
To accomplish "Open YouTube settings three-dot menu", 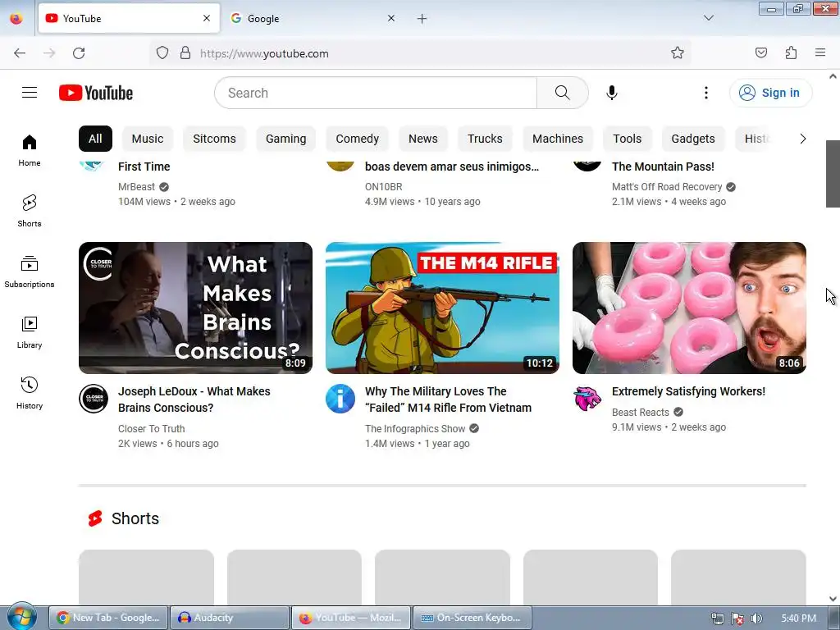I will 706,93.
